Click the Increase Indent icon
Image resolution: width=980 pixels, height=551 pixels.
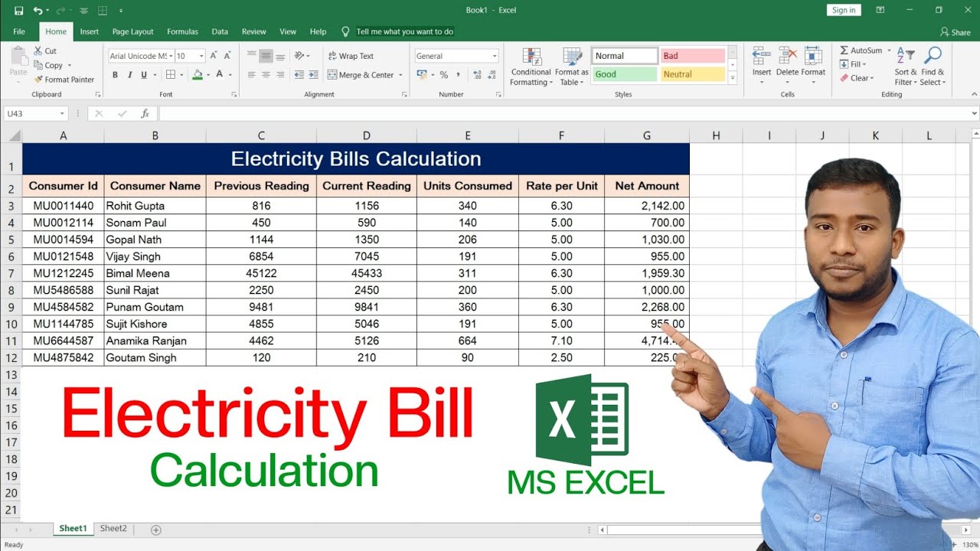click(314, 75)
